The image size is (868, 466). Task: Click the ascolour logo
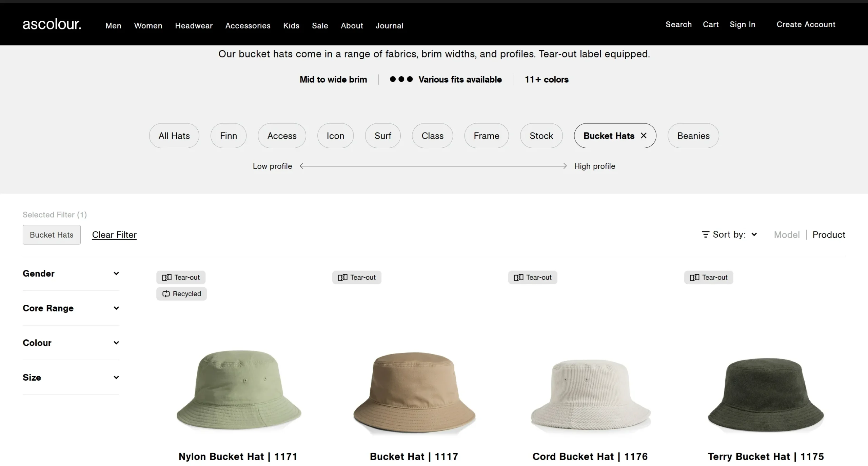[x=52, y=24]
